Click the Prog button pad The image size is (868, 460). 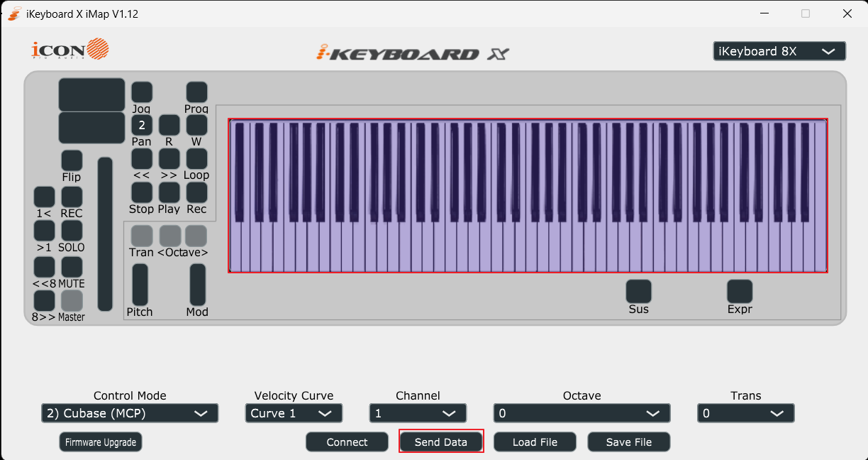click(196, 92)
